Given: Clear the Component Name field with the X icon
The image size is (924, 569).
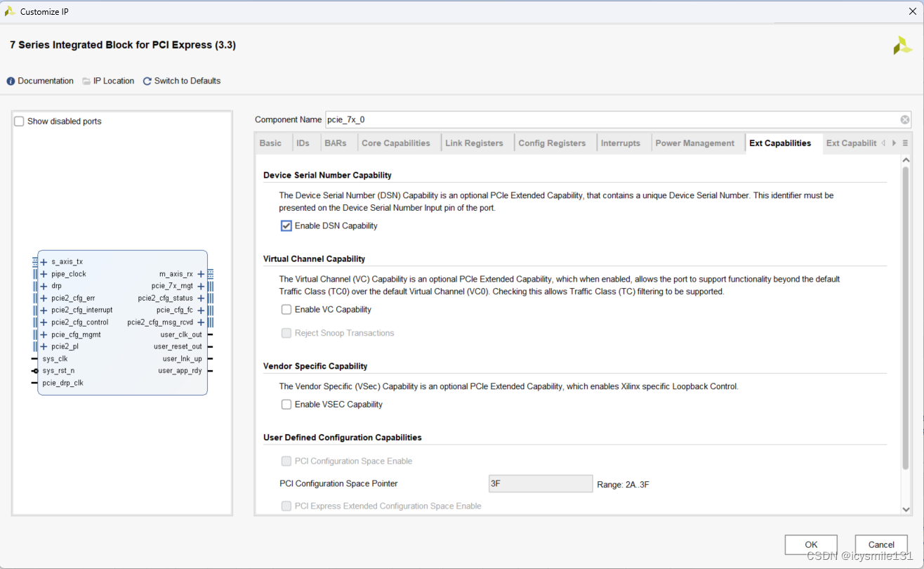Looking at the screenshot, I should [905, 120].
